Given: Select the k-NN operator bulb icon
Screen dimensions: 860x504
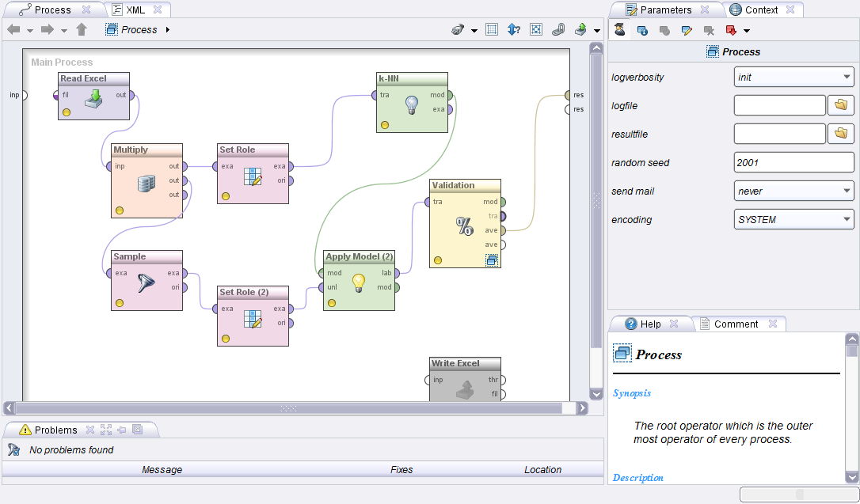Looking at the screenshot, I should pyautogui.click(x=412, y=104).
